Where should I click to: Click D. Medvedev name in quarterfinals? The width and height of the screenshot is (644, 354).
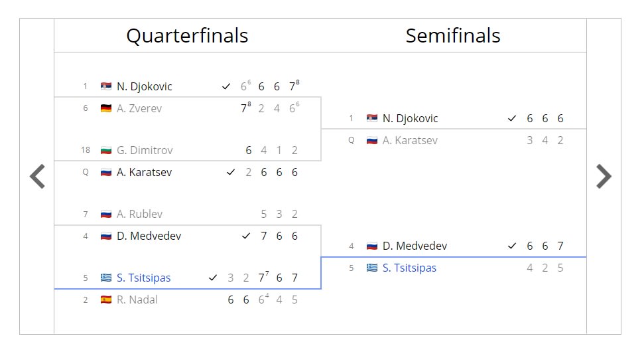click(149, 236)
